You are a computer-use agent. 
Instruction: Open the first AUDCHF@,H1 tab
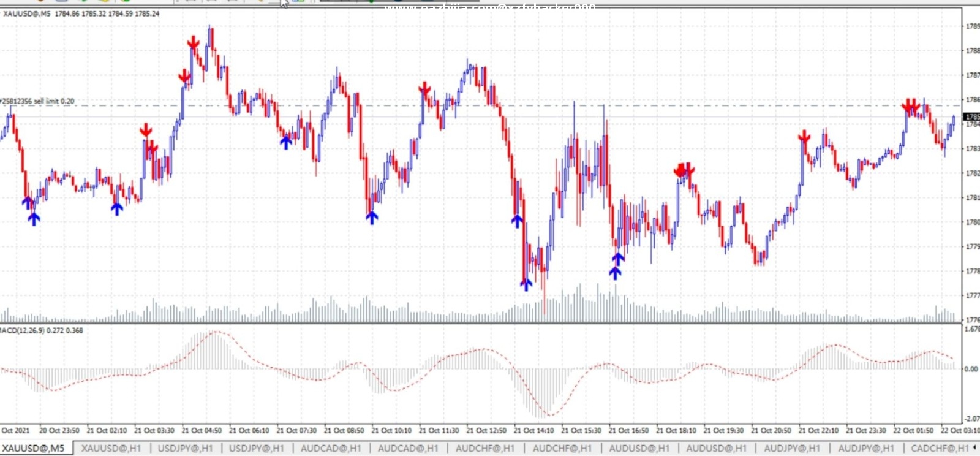485,449
